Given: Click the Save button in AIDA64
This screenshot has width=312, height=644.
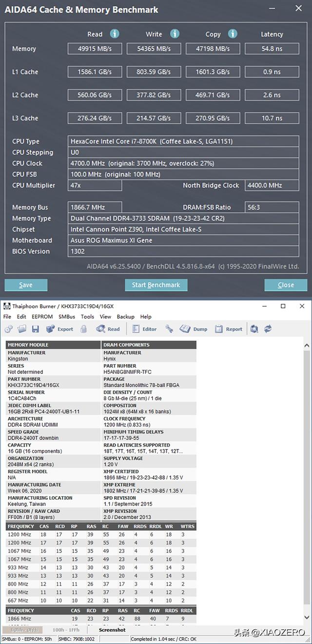Looking at the screenshot, I should pos(26,285).
